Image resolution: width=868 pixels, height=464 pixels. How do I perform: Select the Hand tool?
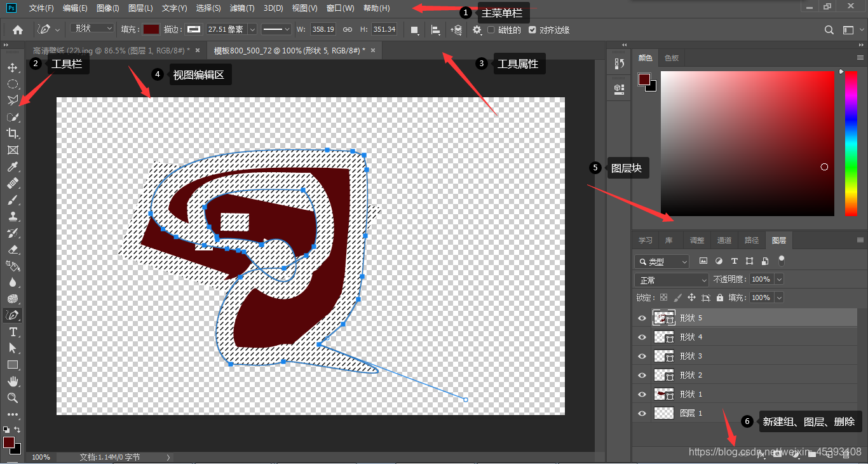12,381
